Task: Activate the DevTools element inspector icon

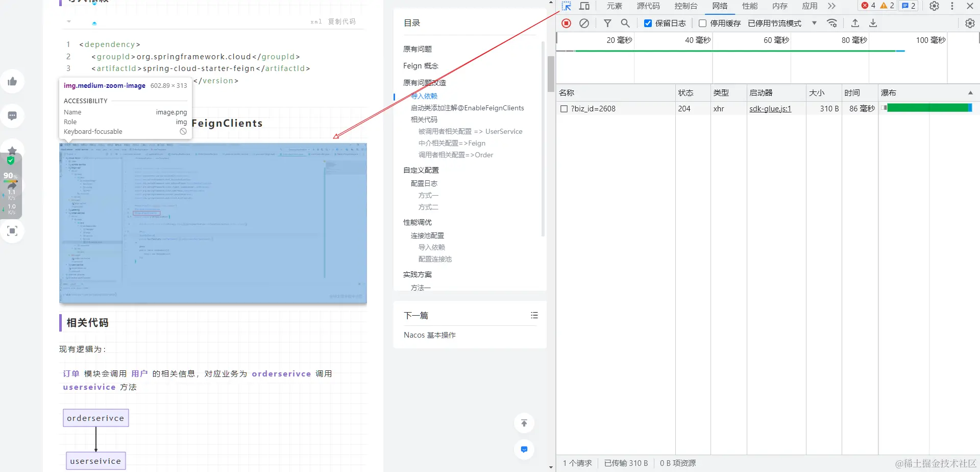Action: tap(566, 6)
